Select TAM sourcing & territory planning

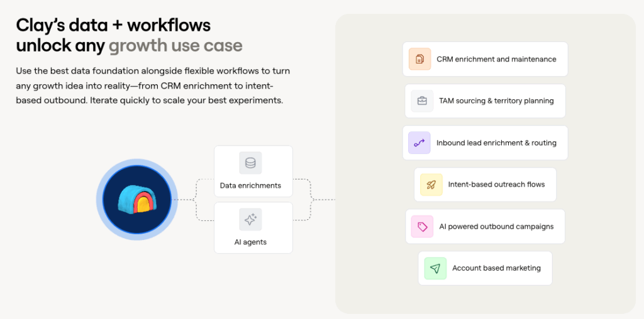coord(495,100)
